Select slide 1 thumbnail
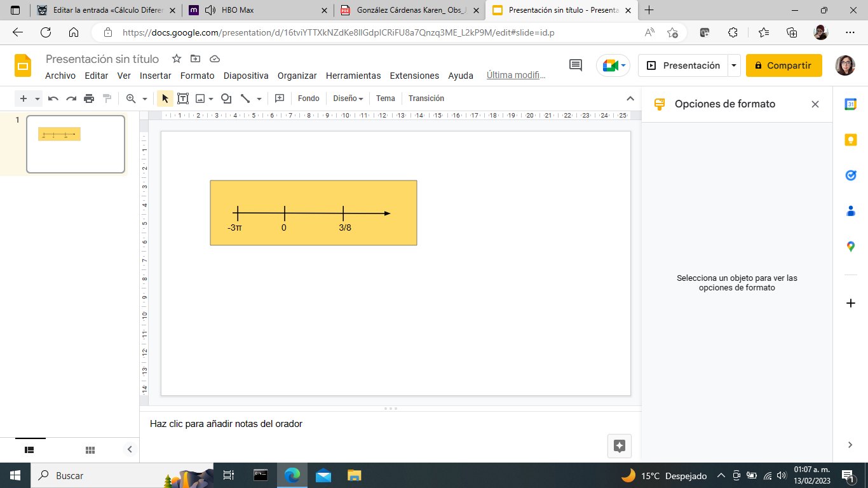868x488 pixels. click(x=76, y=144)
